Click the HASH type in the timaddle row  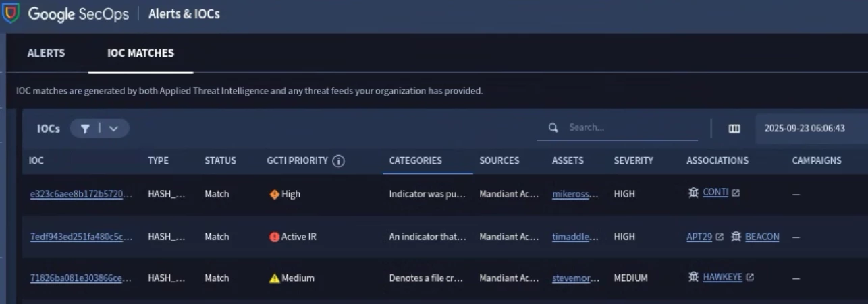tap(166, 237)
